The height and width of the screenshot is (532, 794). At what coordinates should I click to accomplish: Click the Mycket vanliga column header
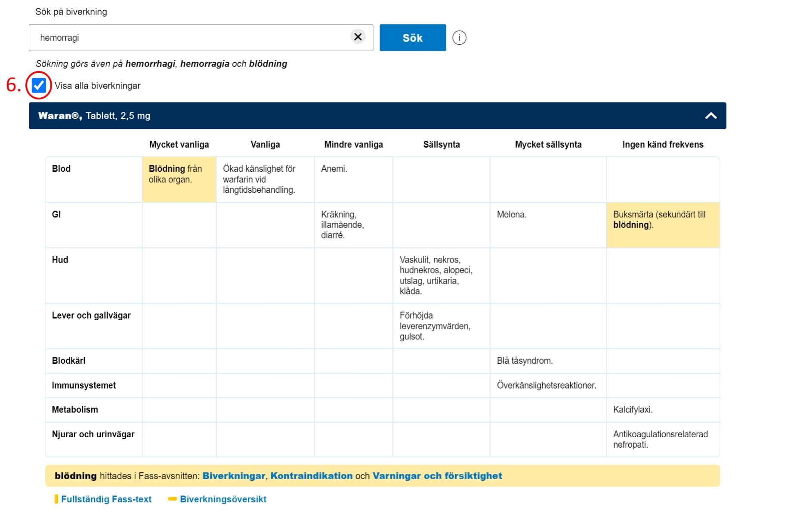tap(179, 145)
